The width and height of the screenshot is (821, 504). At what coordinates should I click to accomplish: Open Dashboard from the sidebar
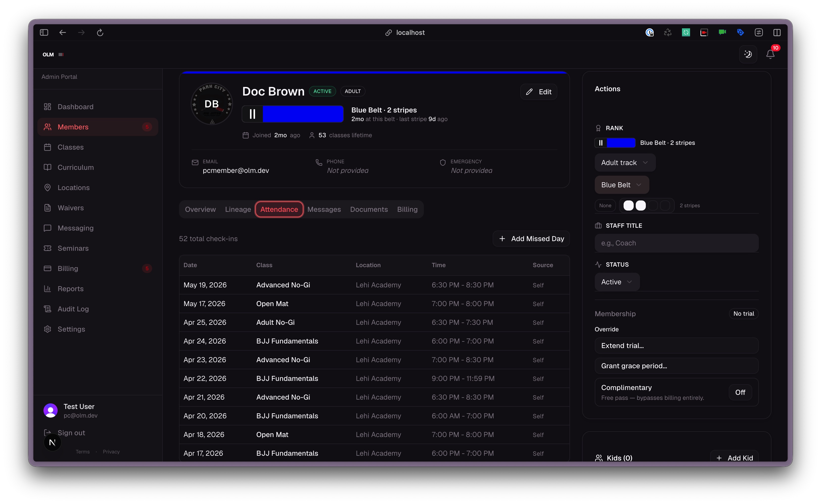click(x=98, y=107)
